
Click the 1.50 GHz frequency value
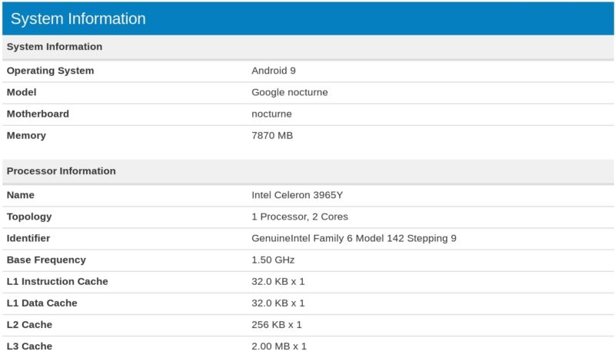273,260
